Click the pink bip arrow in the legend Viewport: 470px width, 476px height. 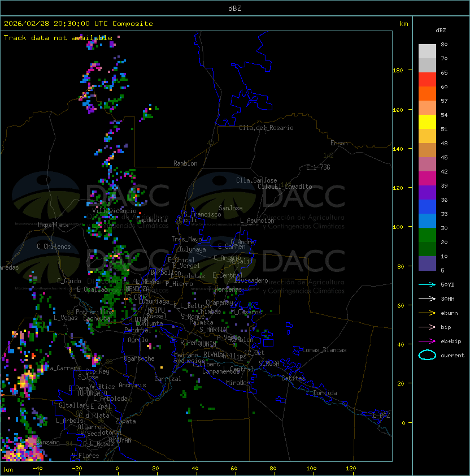[x=427, y=327]
